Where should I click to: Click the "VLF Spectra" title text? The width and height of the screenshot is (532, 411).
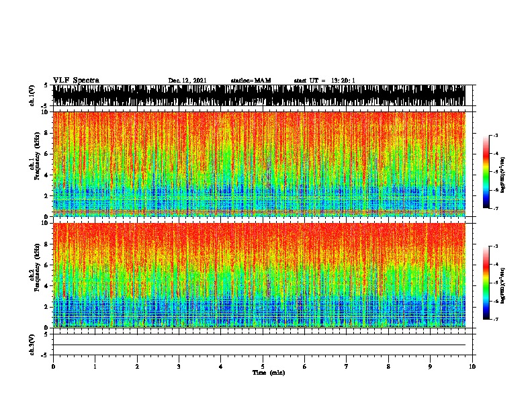(76, 81)
